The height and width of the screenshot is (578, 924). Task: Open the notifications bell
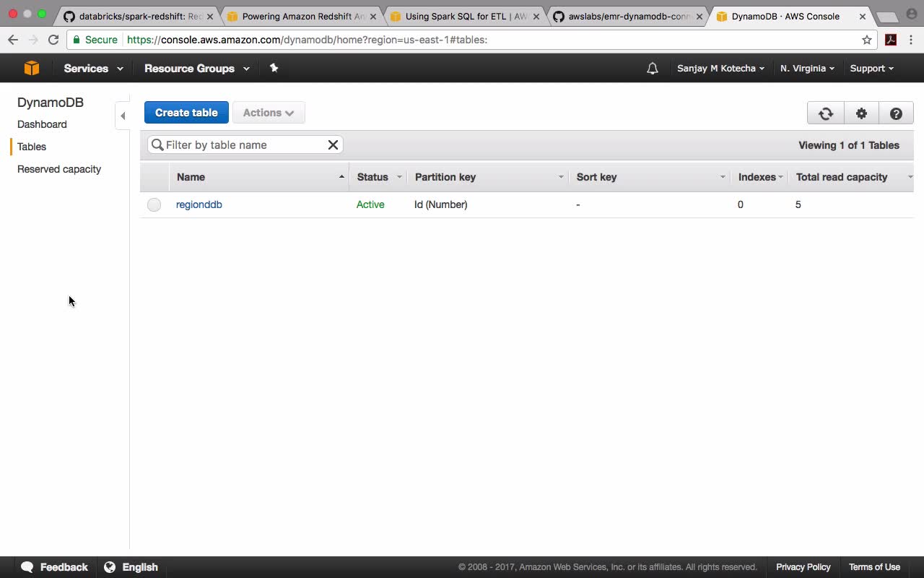click(x=653, y=69)
